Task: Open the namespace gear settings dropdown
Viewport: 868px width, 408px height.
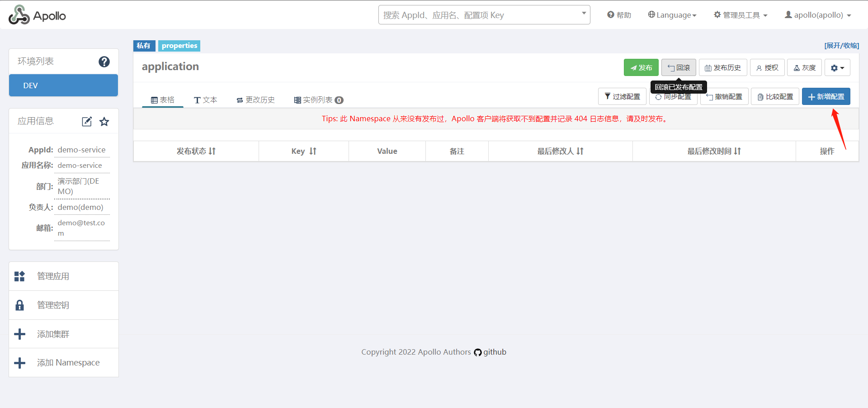Action: click(x=837, y=68)
